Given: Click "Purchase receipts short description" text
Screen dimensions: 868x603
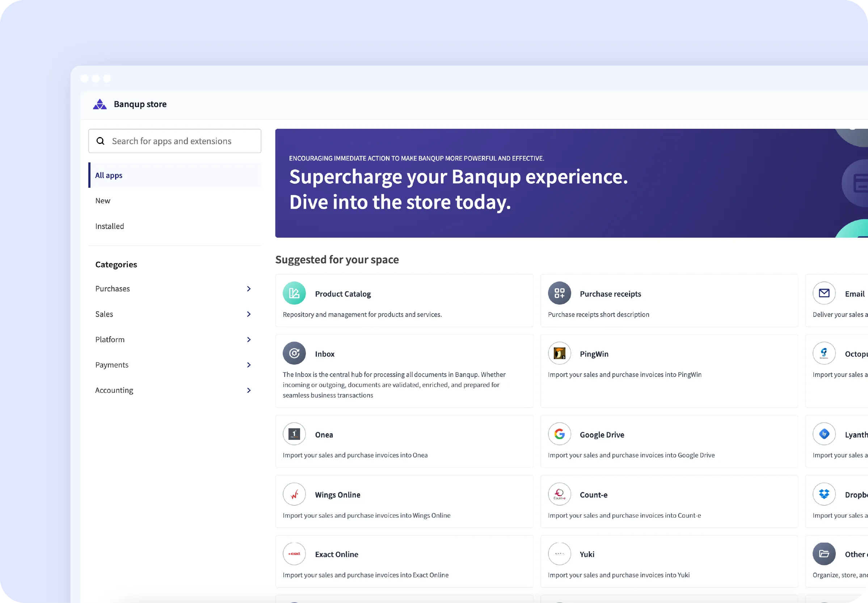Looking at the screenshot, I should point(598,314).
